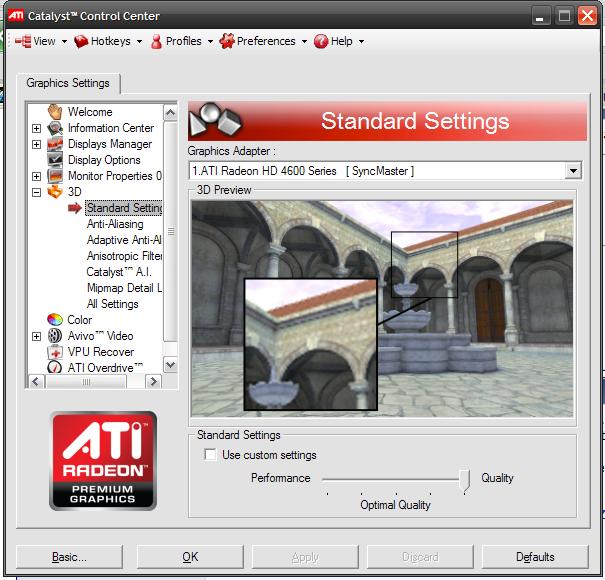Click the tree vertical scrollbar up arrow
Image resolution: width=605 pixels, height=580 pixels.
170,113
